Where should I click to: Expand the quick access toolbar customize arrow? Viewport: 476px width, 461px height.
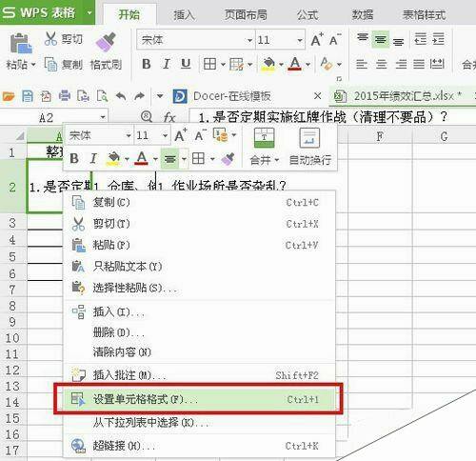pos(160,96)
